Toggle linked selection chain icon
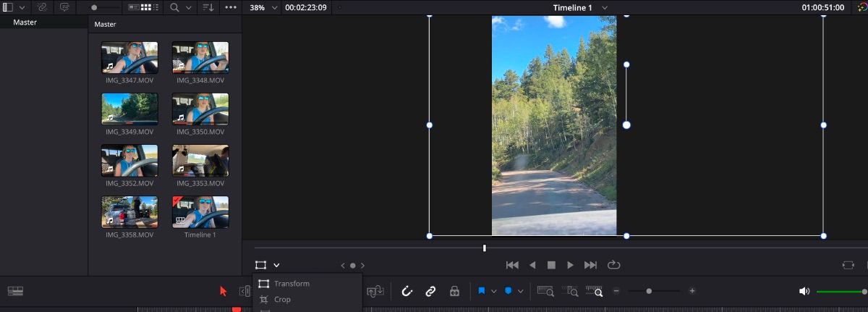This screenshot has height=312, width=868. (x=430, y=291)
